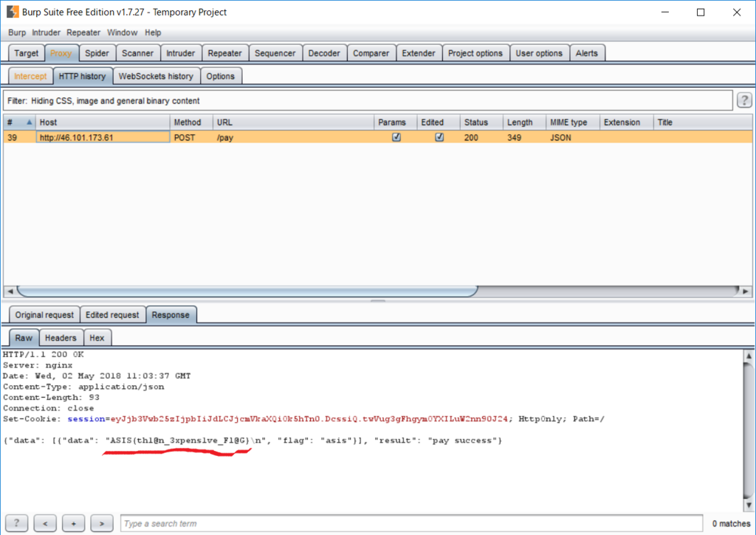Switch to the Headers view tab
The image size is (756, 535).
(61, 338)
